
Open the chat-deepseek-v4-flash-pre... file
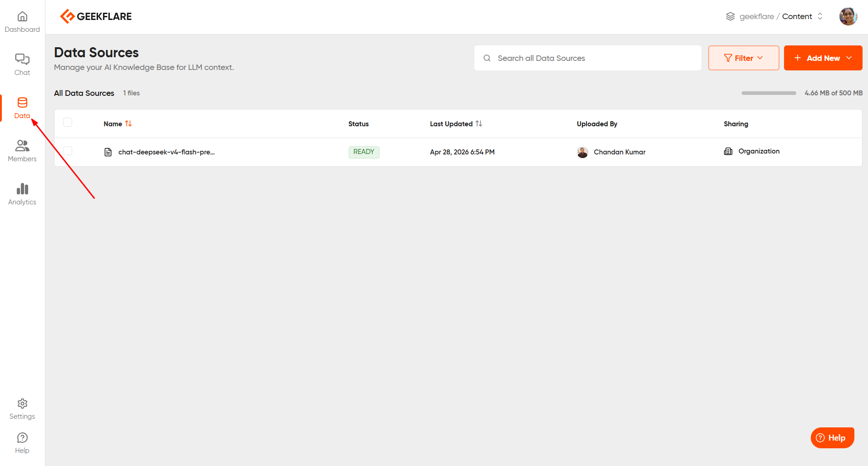coord(167,152)
